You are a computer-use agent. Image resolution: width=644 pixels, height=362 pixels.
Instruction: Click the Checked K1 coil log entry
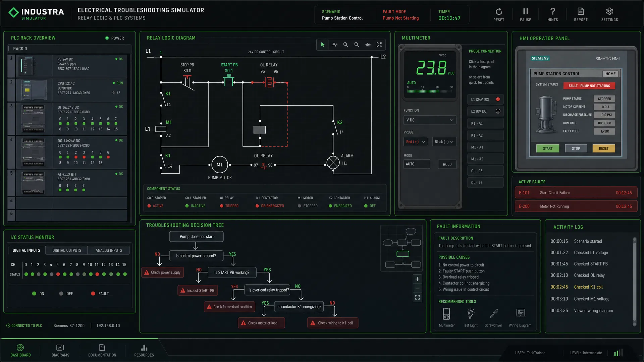click(x=588, y=287)
